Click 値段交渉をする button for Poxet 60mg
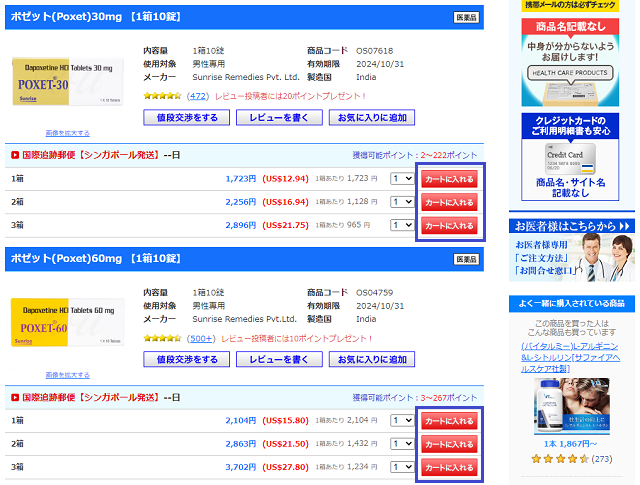Screen dimensions: 640x485 coord(187,359)
